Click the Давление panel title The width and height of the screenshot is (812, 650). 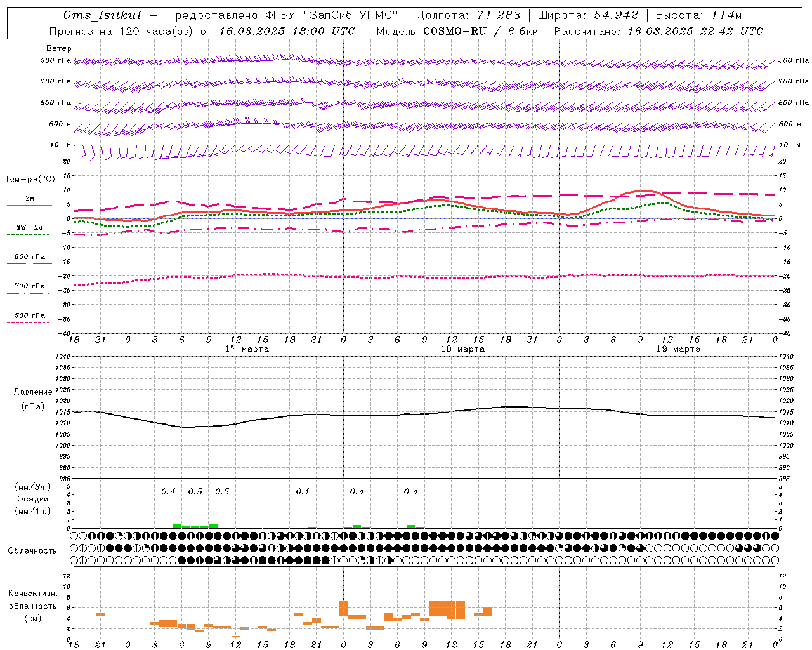33,392
